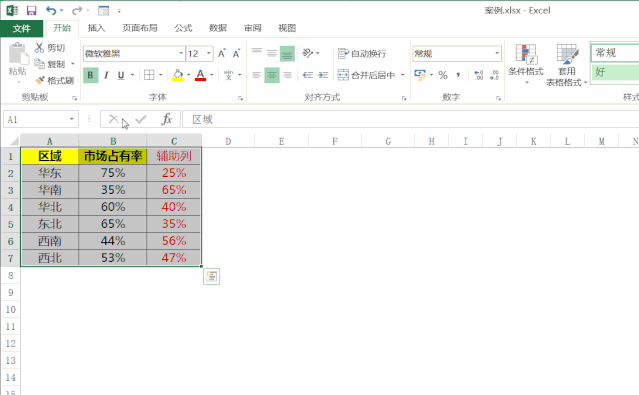Decrease decimal places
The image size is (639, 395).
pos(494,75)
